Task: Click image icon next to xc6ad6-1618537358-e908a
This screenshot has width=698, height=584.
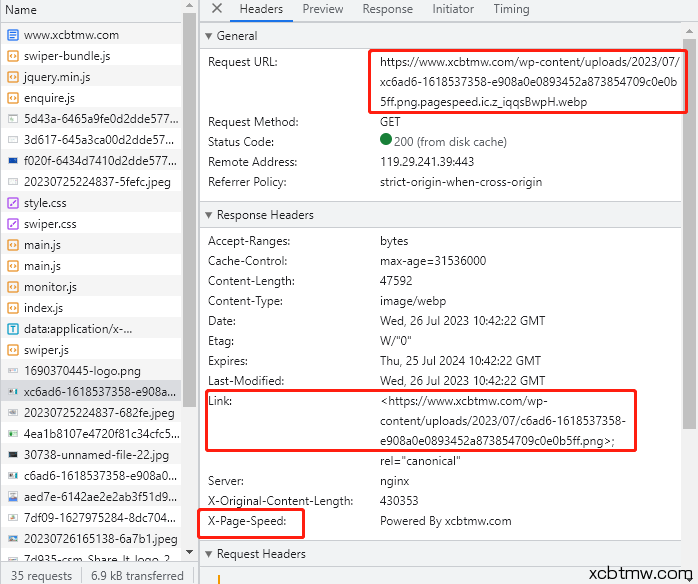Action: [13, 392]
